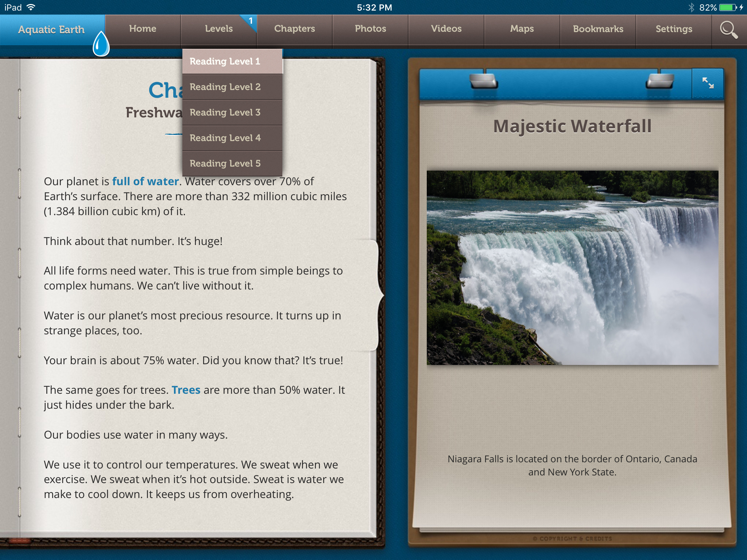Screen dimensions: 747x560
Task: Open the Chapters tab
Action: 294,29
